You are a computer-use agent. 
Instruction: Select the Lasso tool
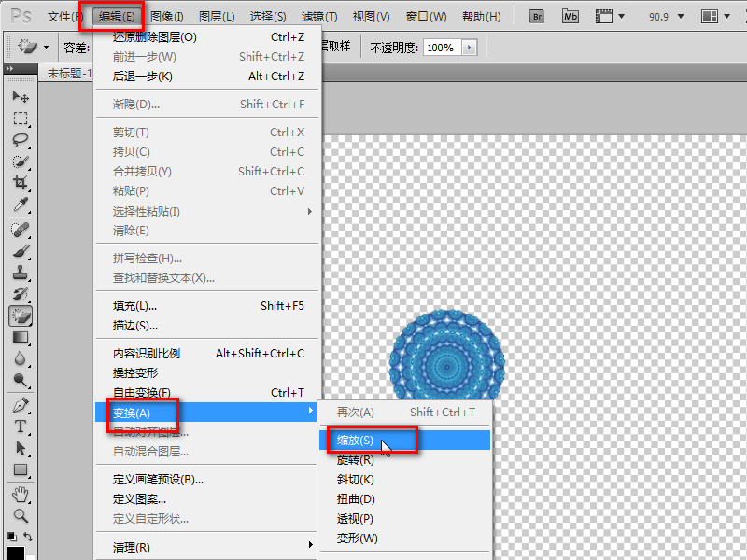coord(20,139)
